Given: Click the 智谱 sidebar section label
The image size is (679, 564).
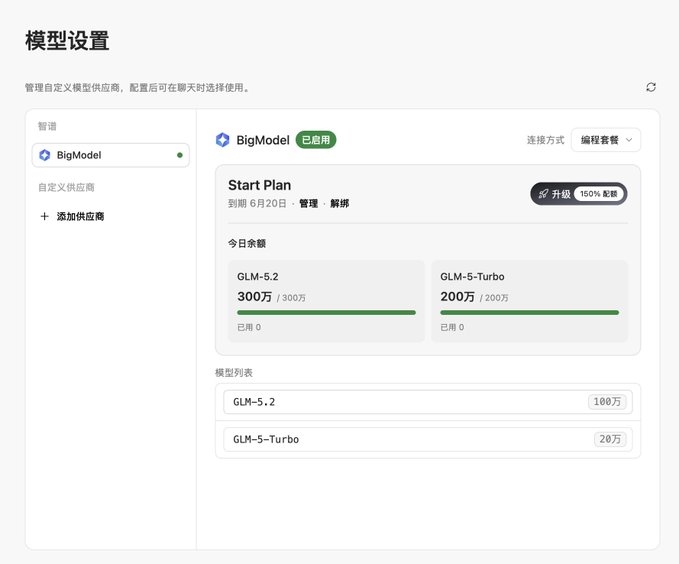Looking at the screenshot, I should [47, 126].
